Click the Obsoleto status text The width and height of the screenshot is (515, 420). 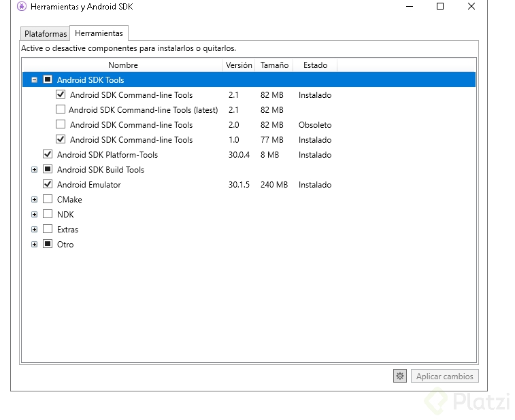pyautogui.click(x=315, y=125)
